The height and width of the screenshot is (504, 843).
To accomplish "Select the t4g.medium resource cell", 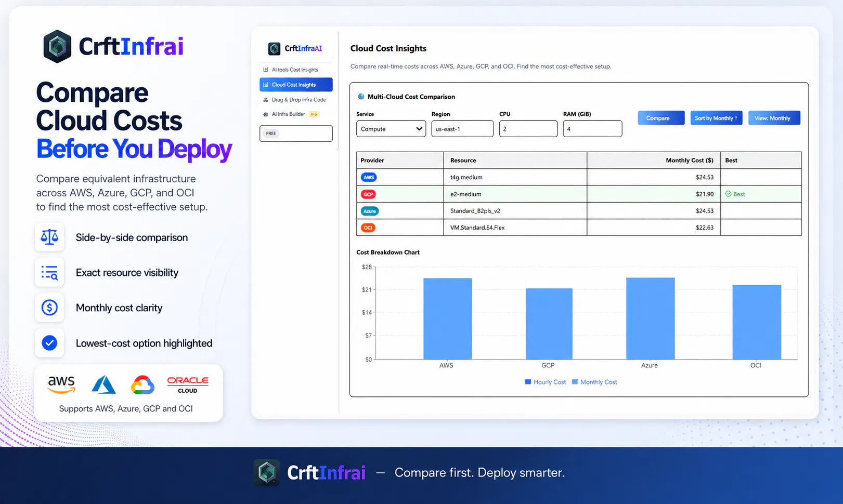I will coord(515,177).
